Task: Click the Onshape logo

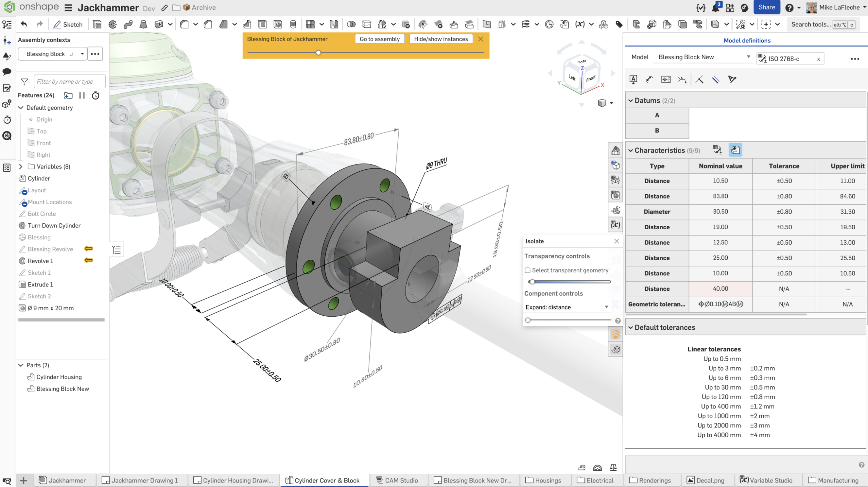Action: [10, 7]
